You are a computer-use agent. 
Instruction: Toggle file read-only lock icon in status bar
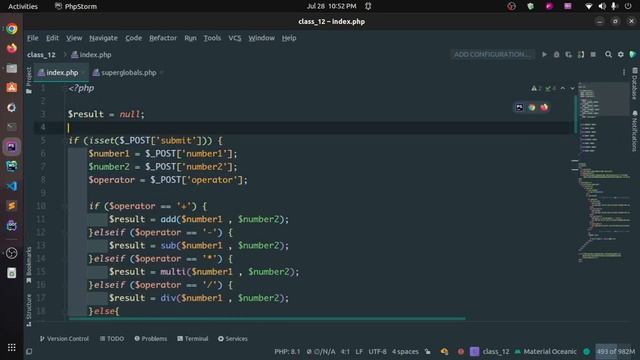pyautogui.click(x=427, y=351)
